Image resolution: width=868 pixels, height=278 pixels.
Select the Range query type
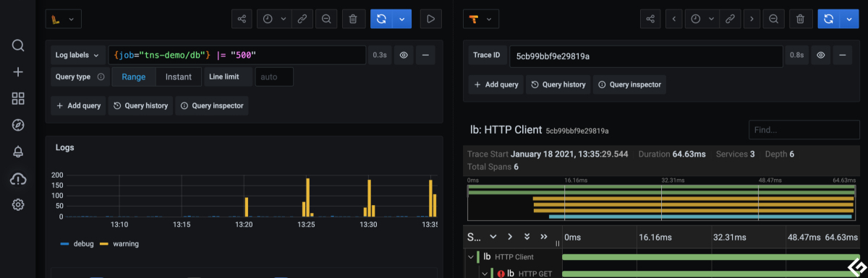coord(133,77)
